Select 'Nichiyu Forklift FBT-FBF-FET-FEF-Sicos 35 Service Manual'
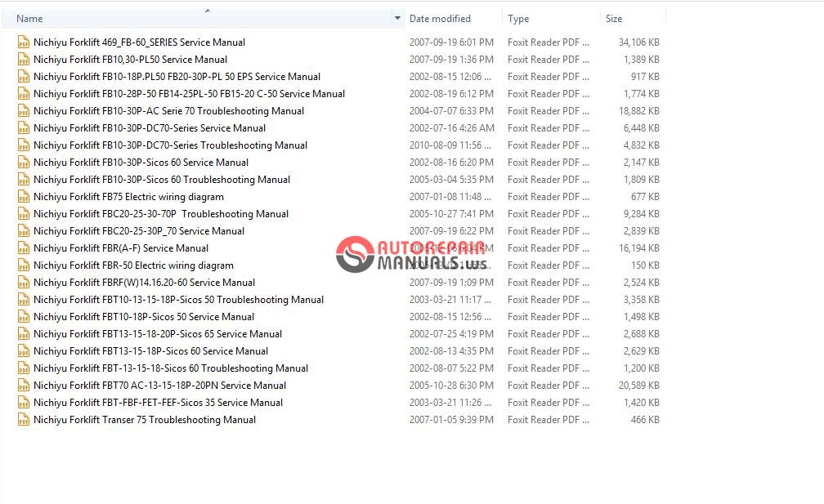 point(159,402)
